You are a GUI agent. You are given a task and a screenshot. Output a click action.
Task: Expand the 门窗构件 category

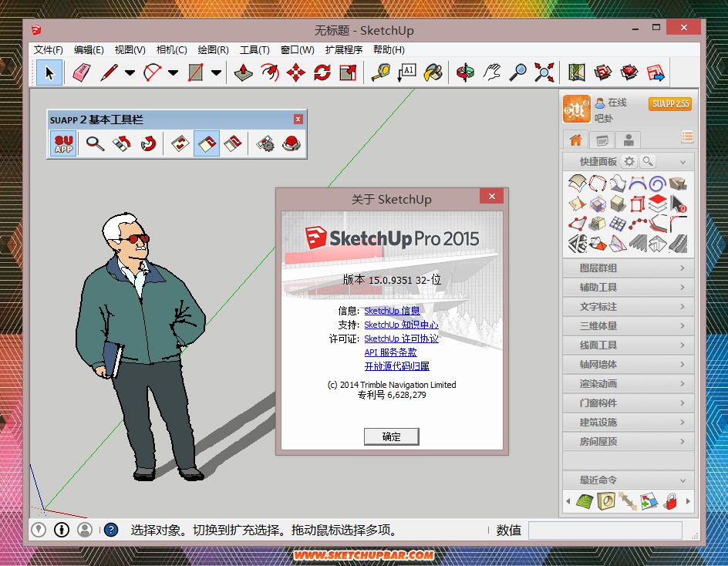point(629,403)
